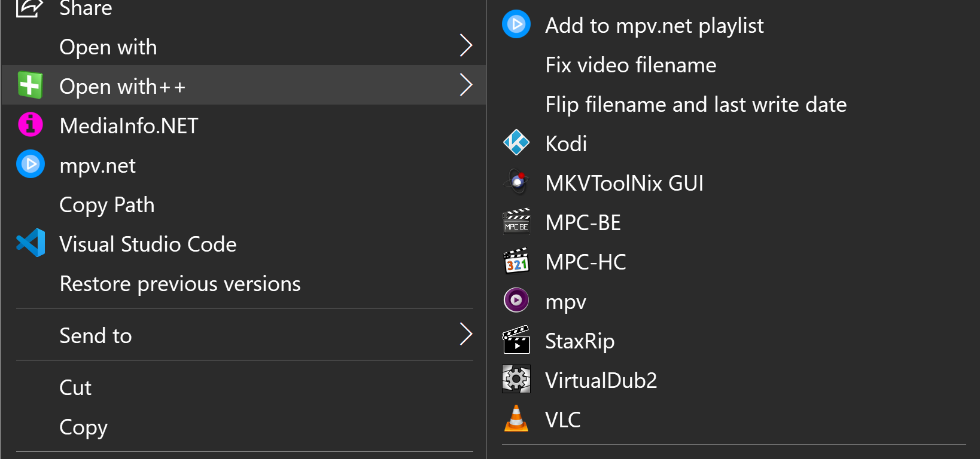Click the VirtualDub2 gear icon
Screen dimensions: 980x459
[x=516, y=380]
